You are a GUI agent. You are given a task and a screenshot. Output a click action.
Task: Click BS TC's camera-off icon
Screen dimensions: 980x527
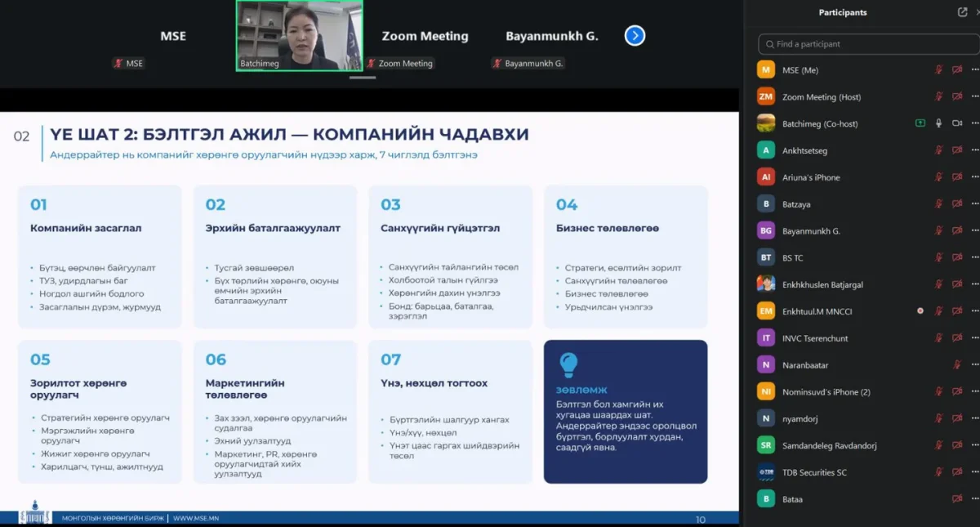point(957,257)
